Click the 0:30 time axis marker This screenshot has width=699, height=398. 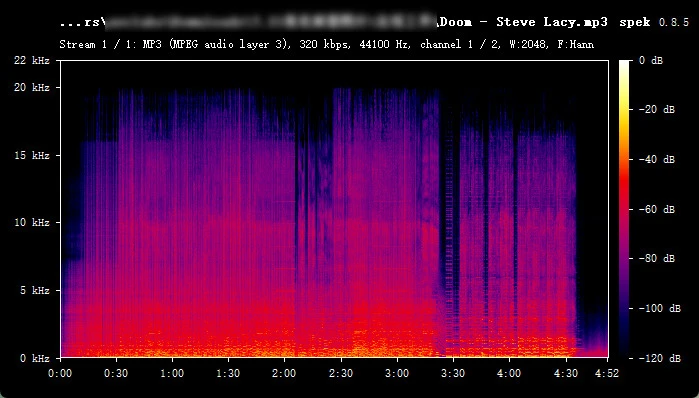pyautogui.click(x=116, y=373)
